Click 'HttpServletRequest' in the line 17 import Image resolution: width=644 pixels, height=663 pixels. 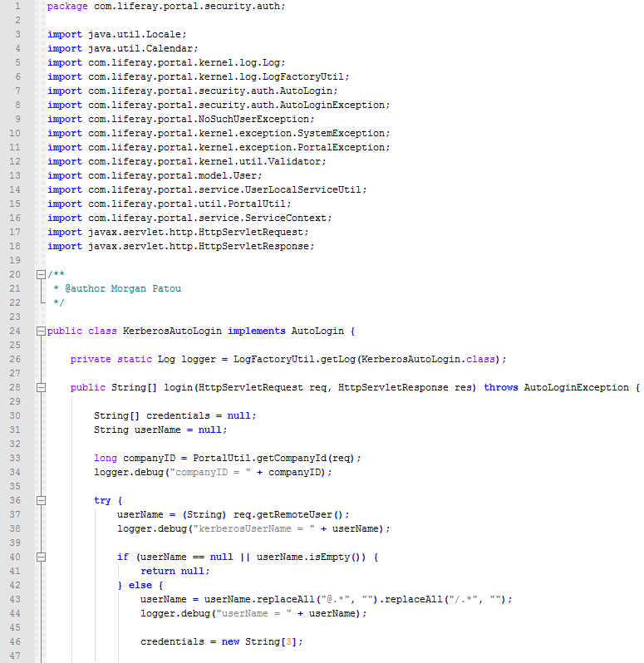tap(251, 232)
